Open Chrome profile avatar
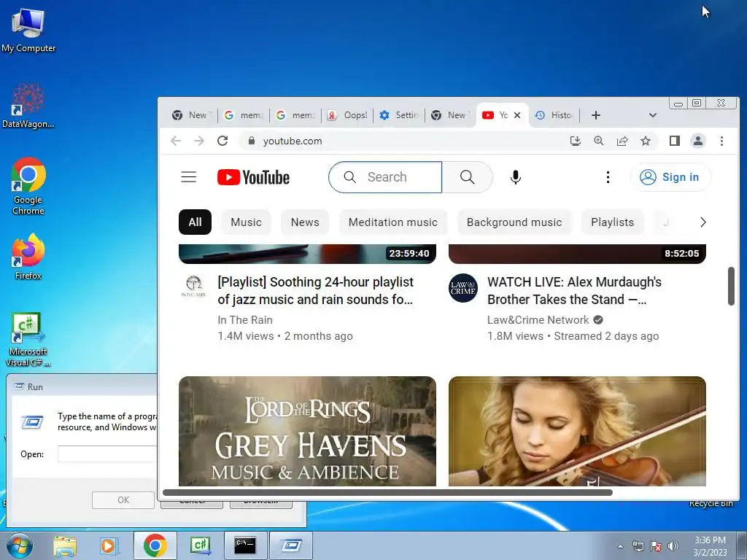This screenshot has height=560, width=747. click(x=698, y=141)
